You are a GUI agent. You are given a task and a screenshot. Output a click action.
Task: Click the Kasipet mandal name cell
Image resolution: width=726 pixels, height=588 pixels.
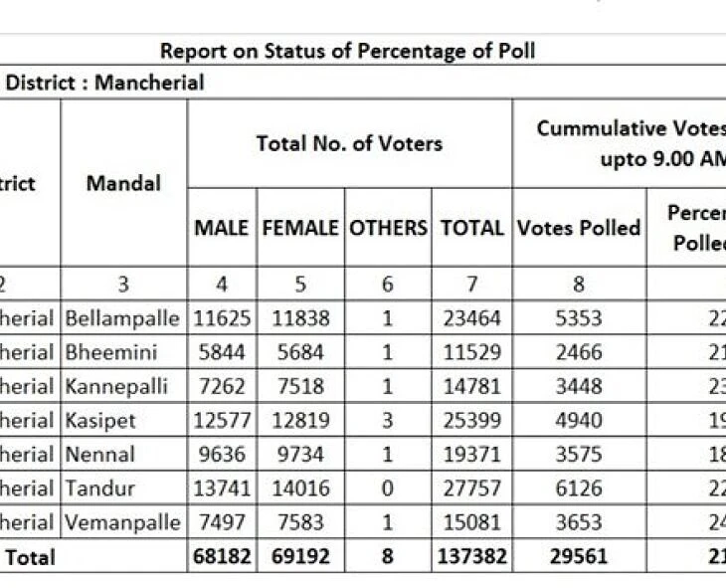[x=99, y=421]
